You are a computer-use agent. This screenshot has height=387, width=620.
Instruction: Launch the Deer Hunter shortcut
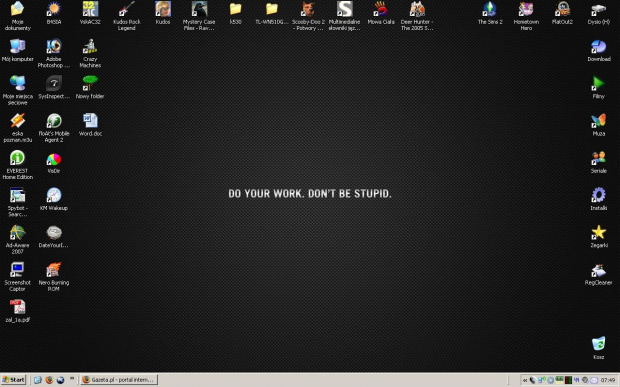417,15
